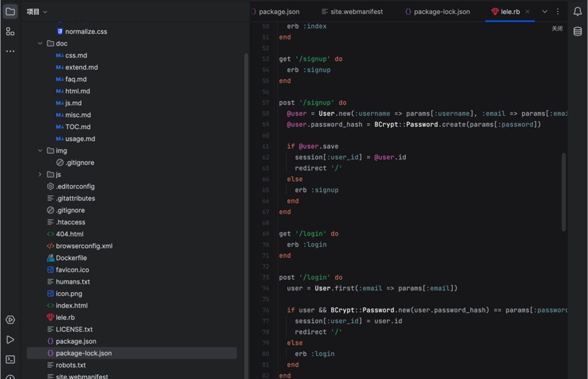Click the 关闭 link in the editor
Image resolution: width=588 pixels, height=379 pixels.
[x=557, y=29]
